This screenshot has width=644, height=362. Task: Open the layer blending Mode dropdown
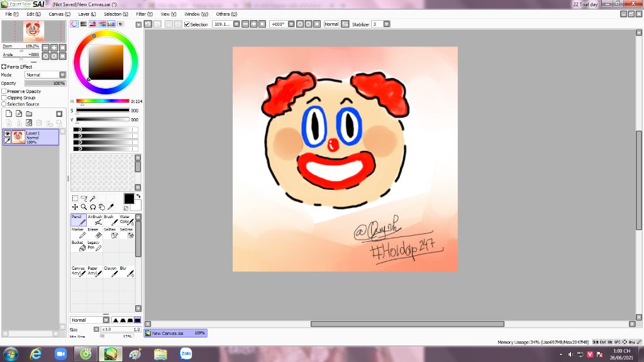[62, 75]
